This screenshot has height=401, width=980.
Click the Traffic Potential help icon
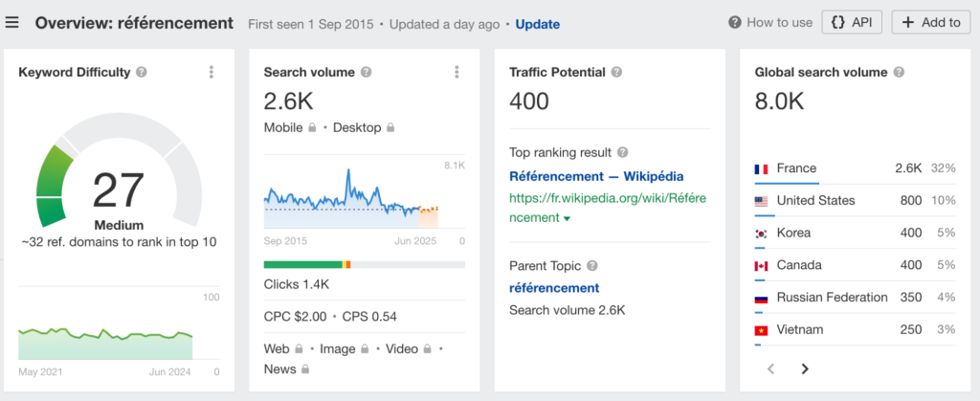[616, 72]
